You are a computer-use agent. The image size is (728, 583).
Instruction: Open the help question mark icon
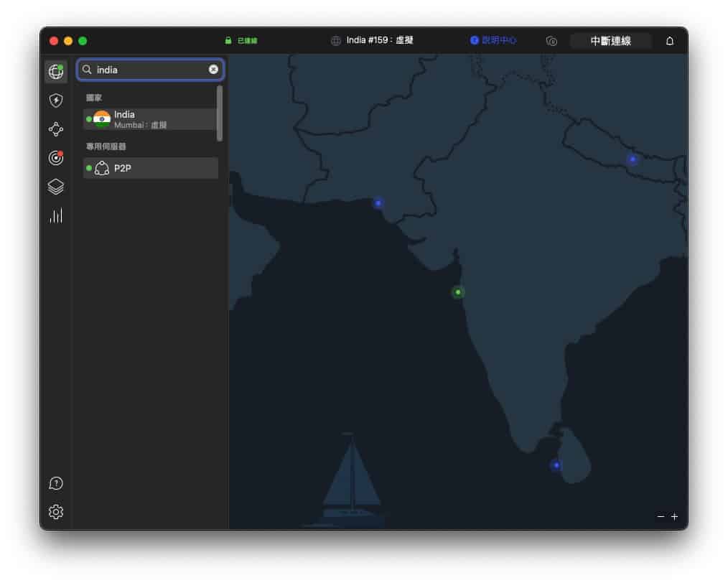click(56, 483)
